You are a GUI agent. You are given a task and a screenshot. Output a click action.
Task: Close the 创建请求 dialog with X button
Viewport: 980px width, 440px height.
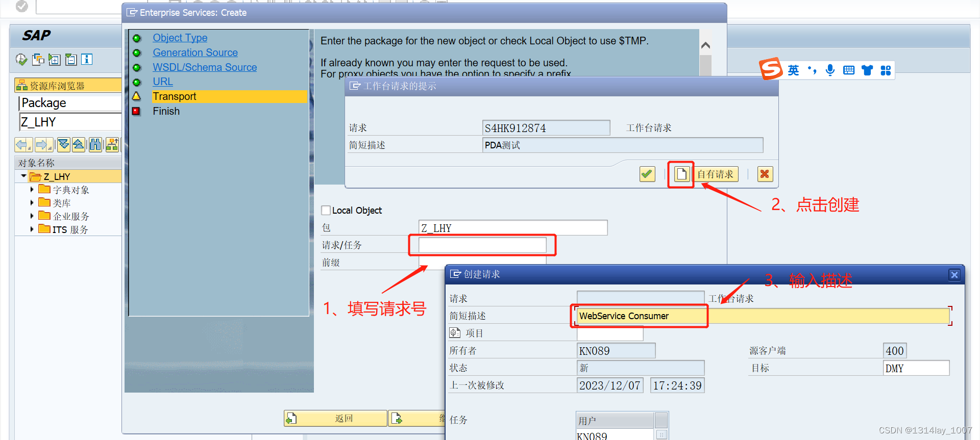click(954, 275)
